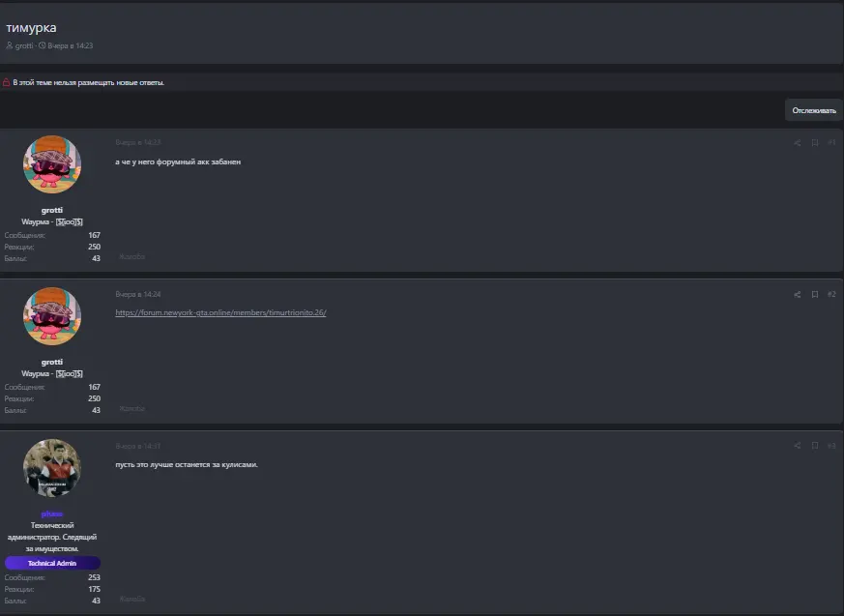Bookmark the second post
This screenshot has height=616, width=844.
tap(815, 294)
